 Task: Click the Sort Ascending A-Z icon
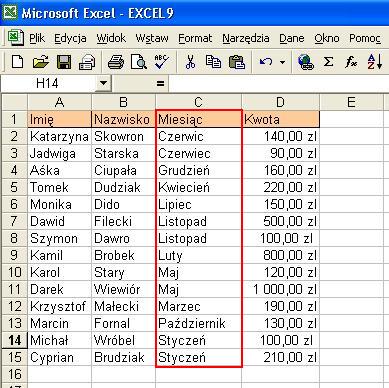(374, 62)
